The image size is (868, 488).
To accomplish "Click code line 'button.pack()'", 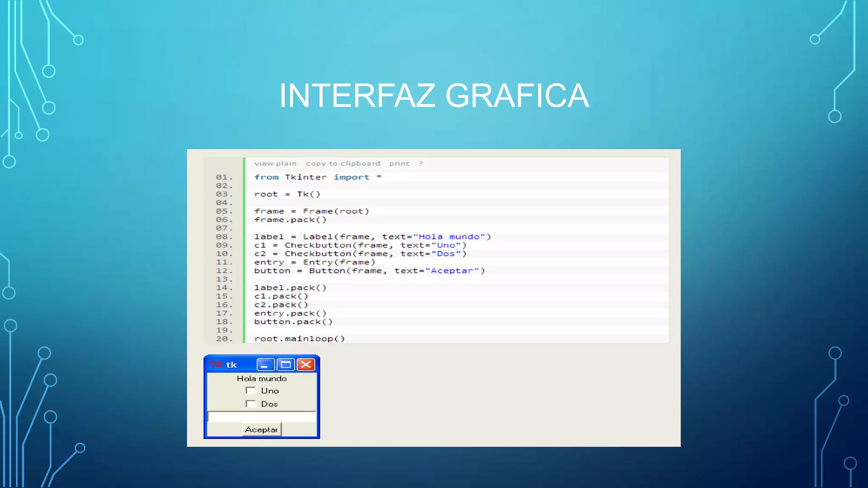I will pos(293,322).
